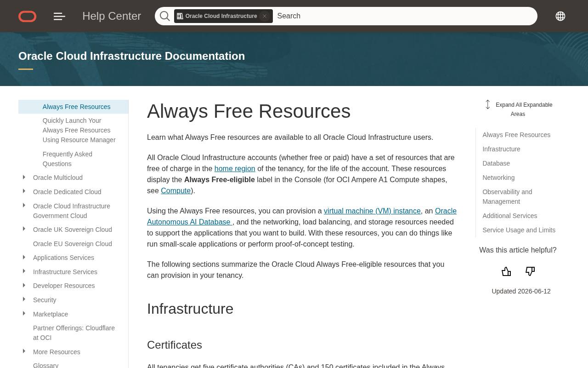Jump to Always Free Resources in contents
Viewport: 588px width, 368px height.
[516, 135]
